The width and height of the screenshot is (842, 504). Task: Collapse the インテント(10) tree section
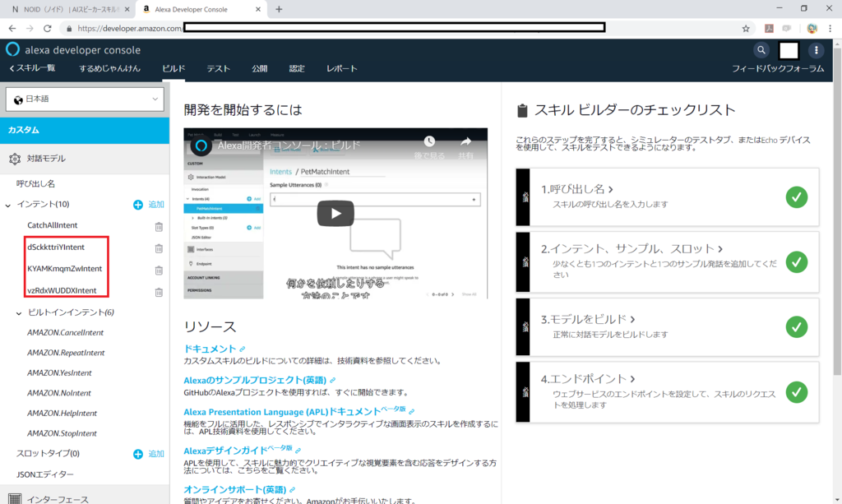(8, 205)
